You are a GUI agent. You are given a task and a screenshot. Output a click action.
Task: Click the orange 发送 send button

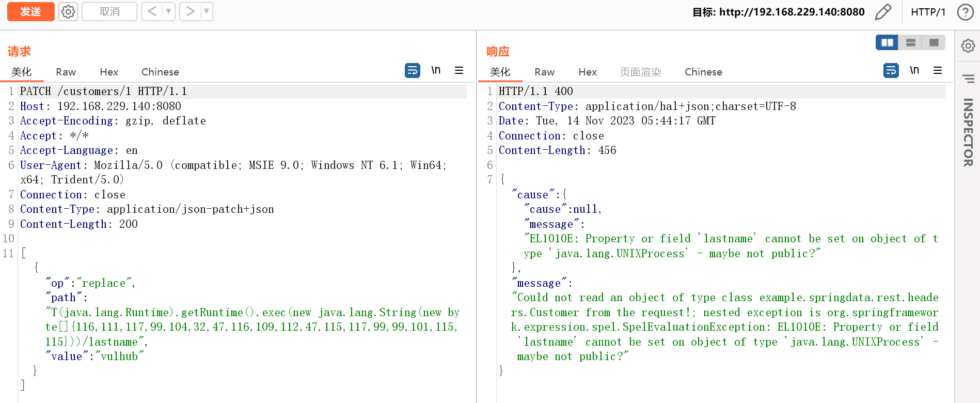coord(30,11)
